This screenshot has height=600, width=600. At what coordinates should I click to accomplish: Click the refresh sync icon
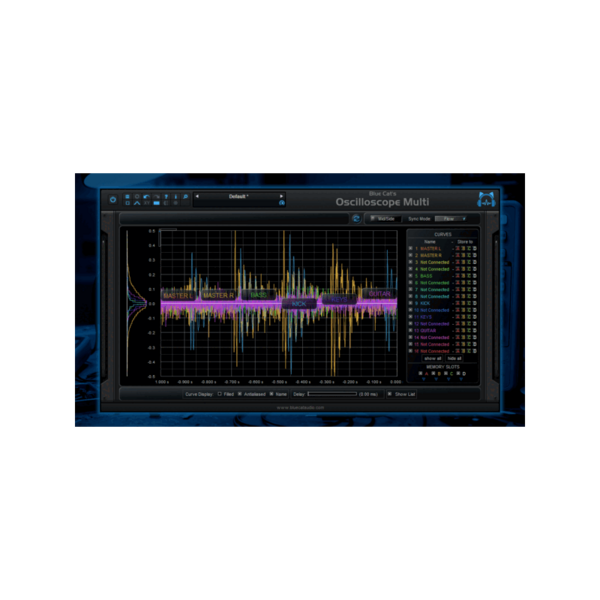356,218
